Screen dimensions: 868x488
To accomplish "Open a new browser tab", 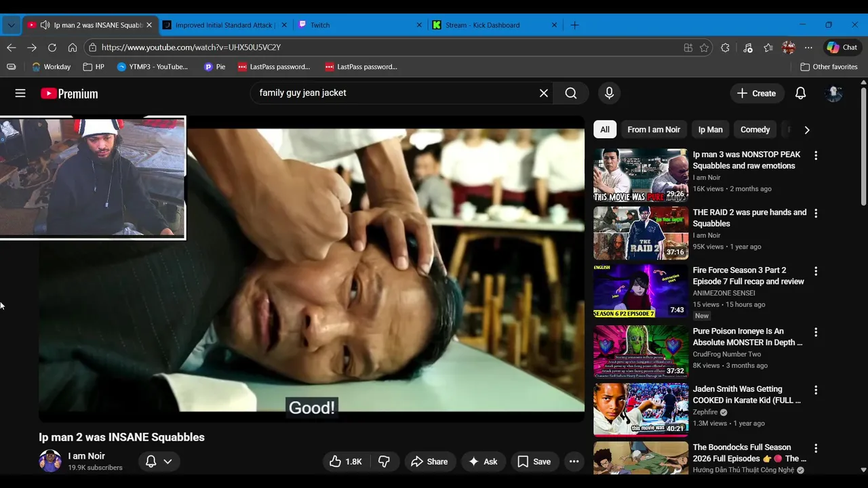I will 575,25.
